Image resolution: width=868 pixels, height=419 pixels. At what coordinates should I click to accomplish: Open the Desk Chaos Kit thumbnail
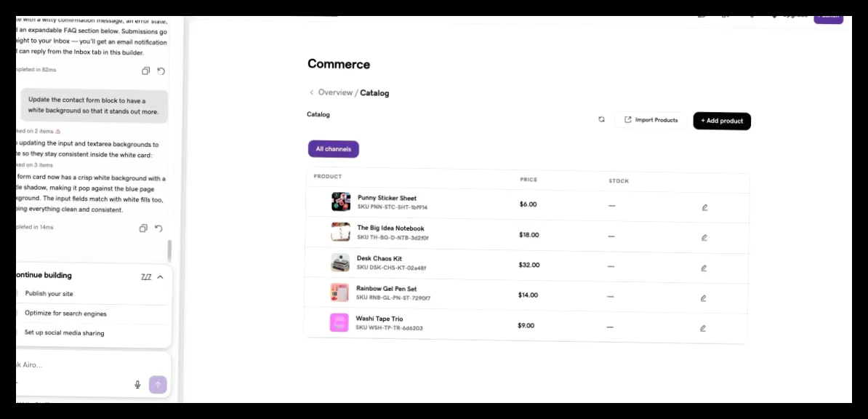340,263
